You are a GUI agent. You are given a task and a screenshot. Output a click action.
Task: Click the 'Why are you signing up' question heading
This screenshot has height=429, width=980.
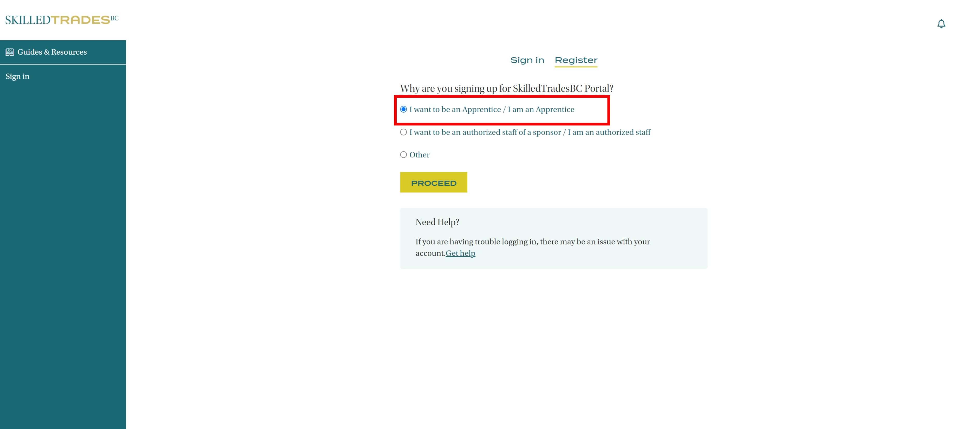pyautogui.click(x=506, y=89)
